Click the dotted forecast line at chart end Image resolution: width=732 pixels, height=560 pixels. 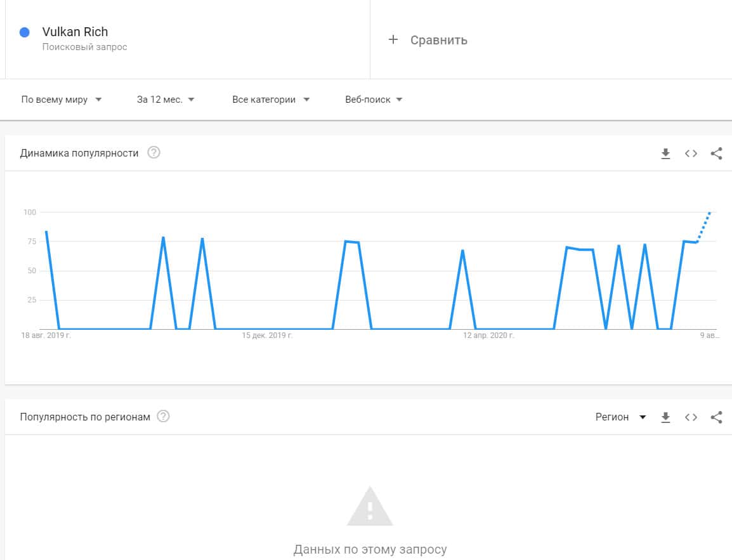tap(704, 225)
